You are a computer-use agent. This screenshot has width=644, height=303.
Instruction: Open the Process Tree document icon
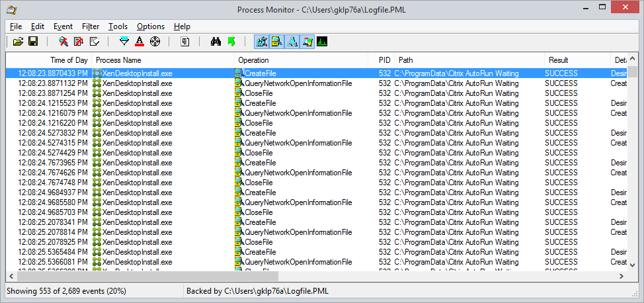tap(185, 42)
